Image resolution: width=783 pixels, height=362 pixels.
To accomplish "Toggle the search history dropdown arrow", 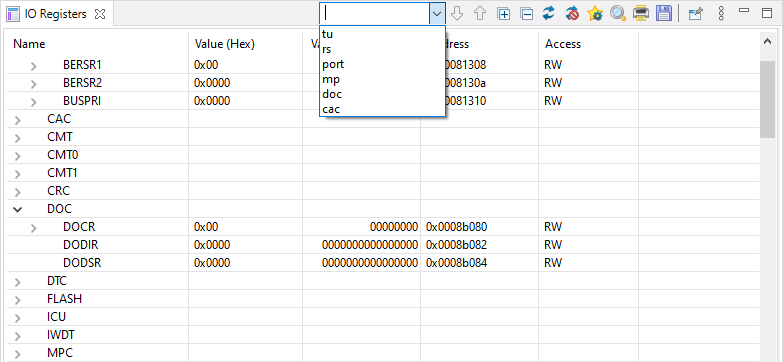I will [x=437, y=14].
